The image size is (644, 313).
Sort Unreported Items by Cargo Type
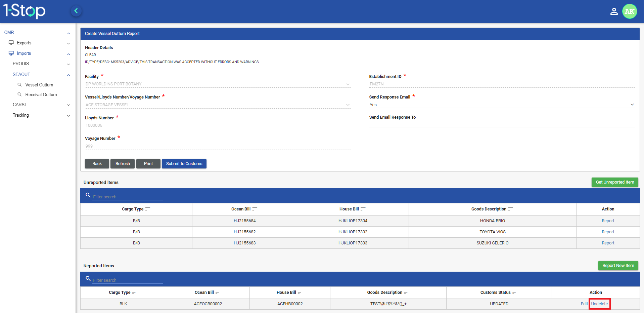pos(147,209)
